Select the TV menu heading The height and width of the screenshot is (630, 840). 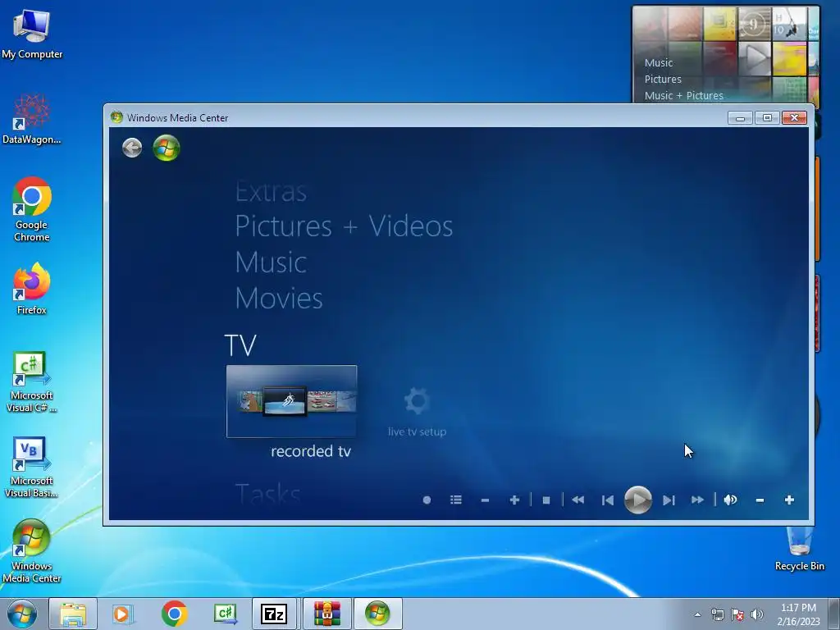tap(240, 345)
